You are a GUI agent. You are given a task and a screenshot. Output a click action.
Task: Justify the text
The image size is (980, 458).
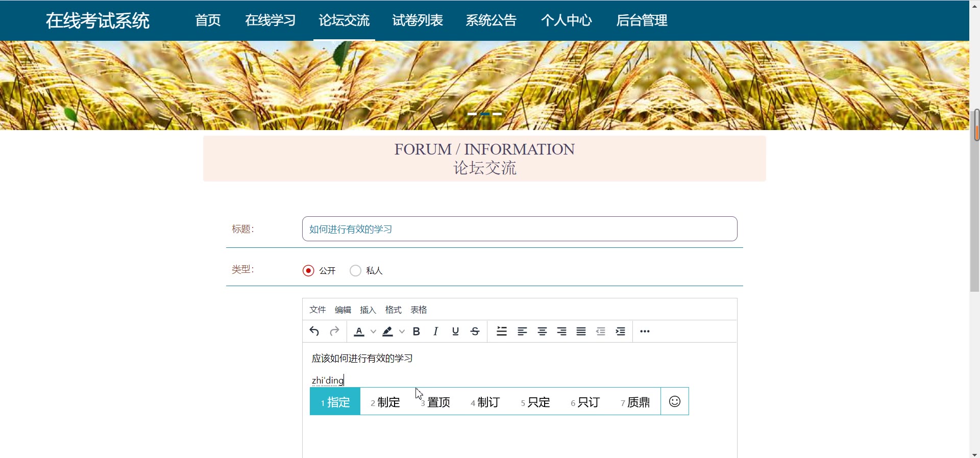(x=581, y=332)
